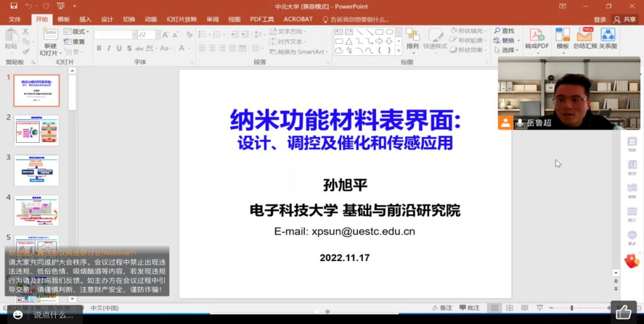
Task: Select slide 3 thumbnail
Action: [36, 170]
